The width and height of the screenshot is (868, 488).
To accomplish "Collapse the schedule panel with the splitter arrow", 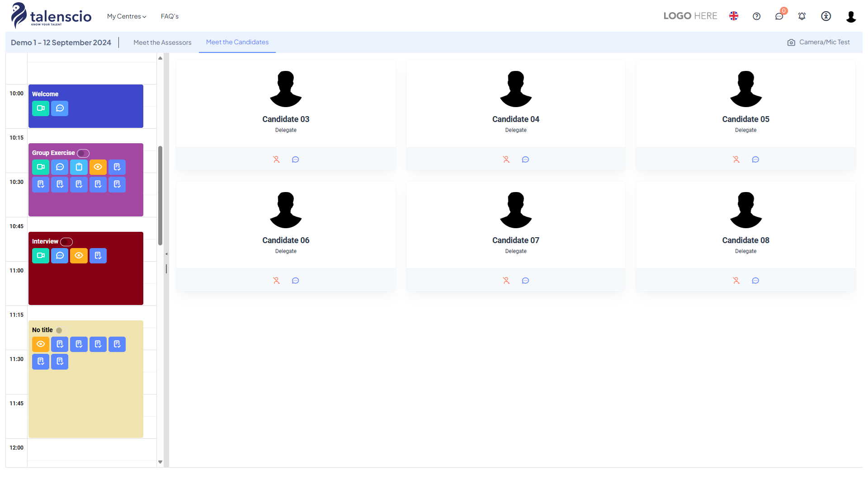I will pyautogui.click(x=166, y=254).
